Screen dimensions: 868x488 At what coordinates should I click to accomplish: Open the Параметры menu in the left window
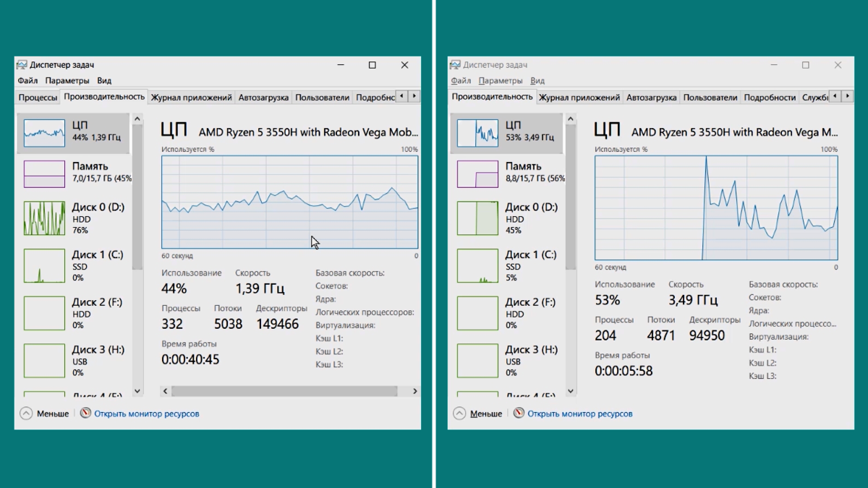[67, 81]
